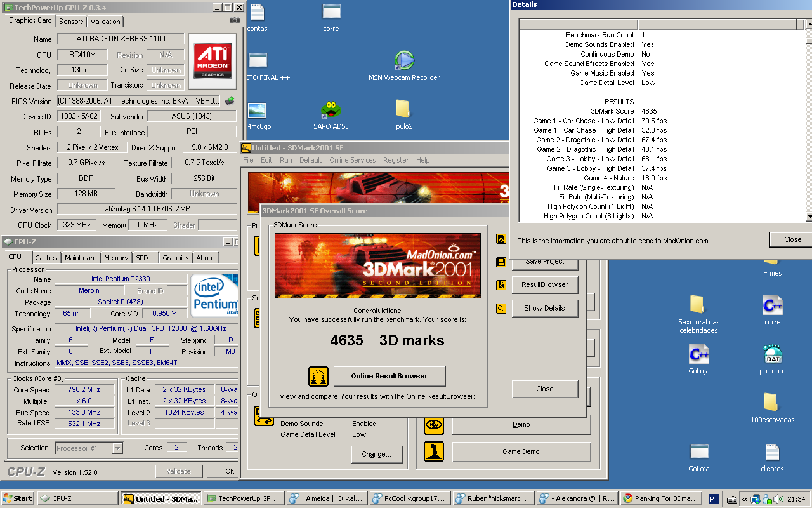Switch to the Sensors tab in GPU-Z
This screenshot has width=812, height=508.
71,21
